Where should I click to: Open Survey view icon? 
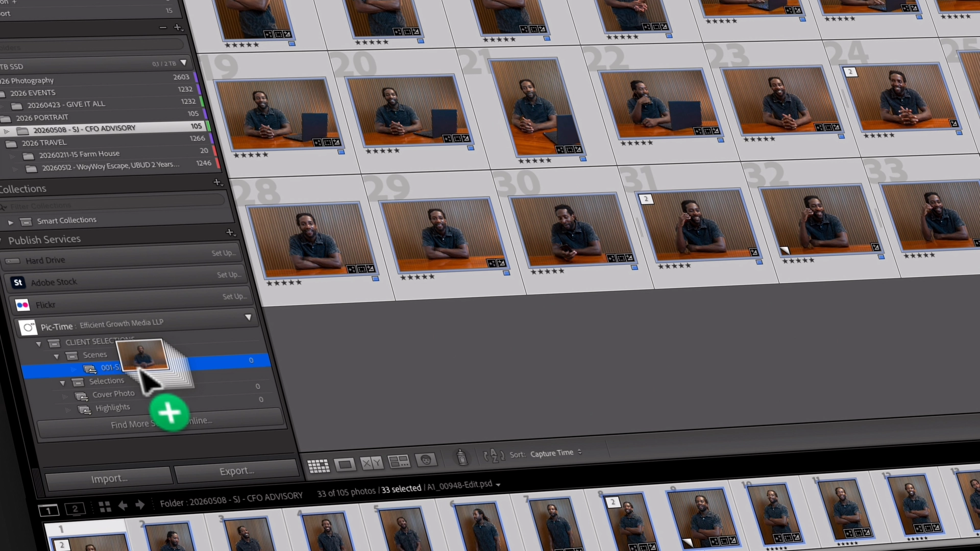(399, 461)
